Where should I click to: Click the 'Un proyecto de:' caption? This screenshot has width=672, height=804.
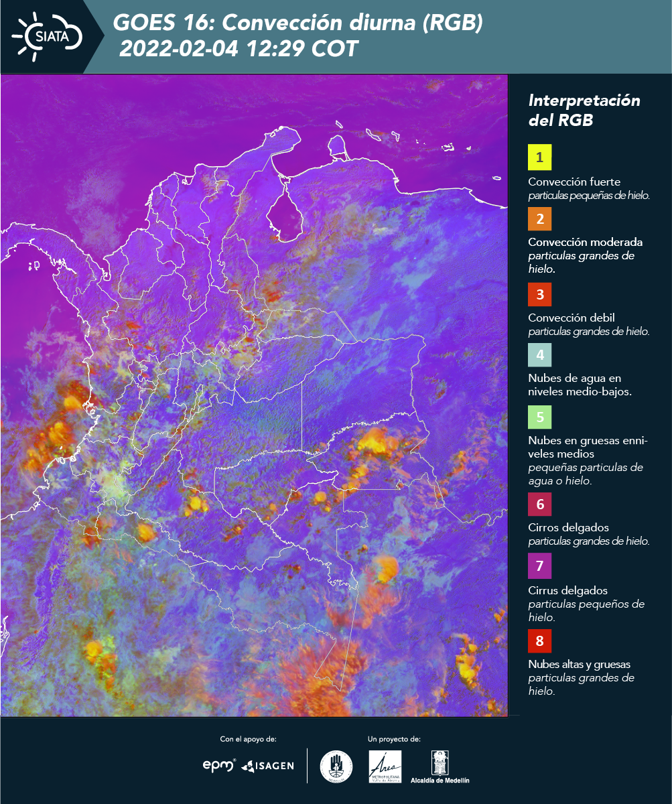click(x=394, y=739)
